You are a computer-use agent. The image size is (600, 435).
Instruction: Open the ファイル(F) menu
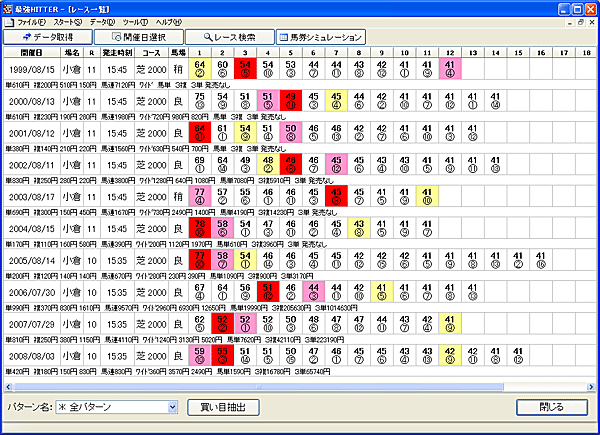31,23
